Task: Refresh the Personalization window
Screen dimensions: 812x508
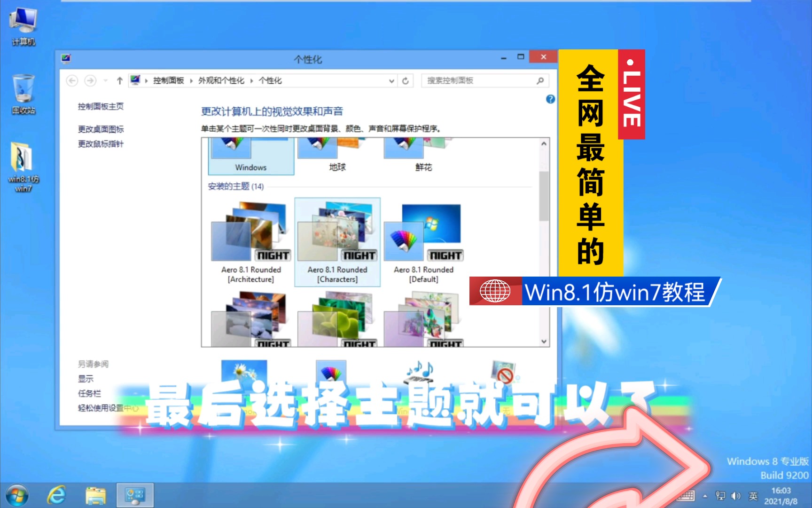Action: (x=406, y=81)
